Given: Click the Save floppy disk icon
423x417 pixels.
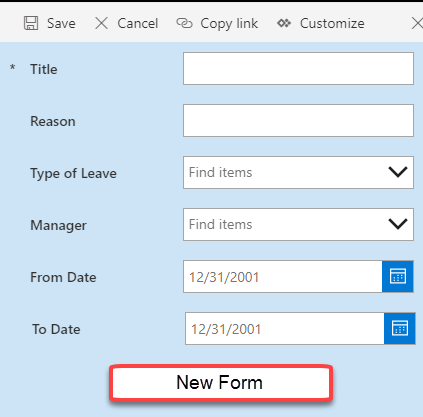Looking at the screenshot, I should pyautogui.click(x=31, y=23).
